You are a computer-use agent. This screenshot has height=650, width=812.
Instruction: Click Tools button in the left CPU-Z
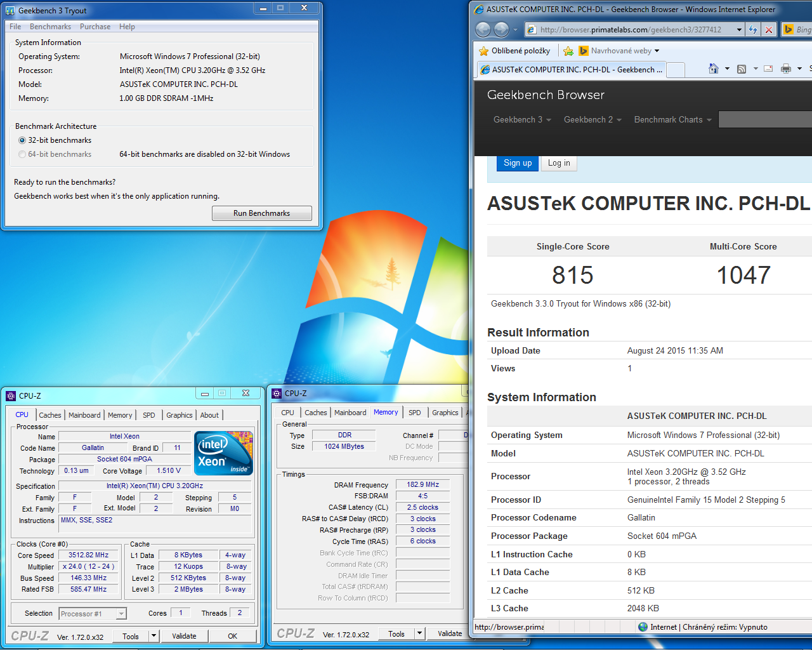[131, 636]
